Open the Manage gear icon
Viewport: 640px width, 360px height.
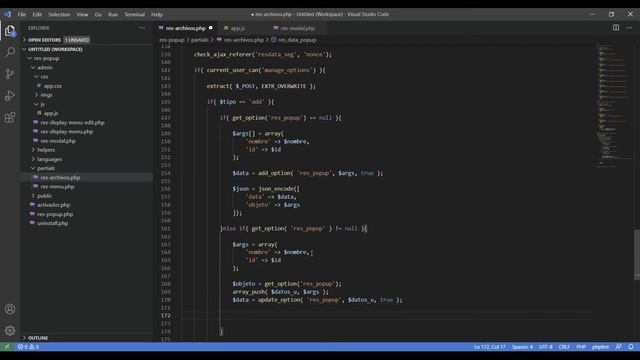(10, 331)
